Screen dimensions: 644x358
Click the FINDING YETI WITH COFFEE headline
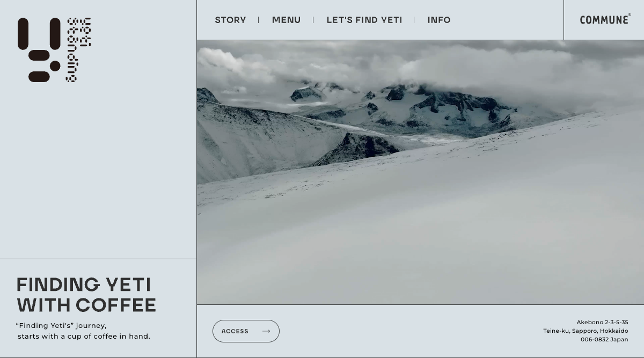86,295
